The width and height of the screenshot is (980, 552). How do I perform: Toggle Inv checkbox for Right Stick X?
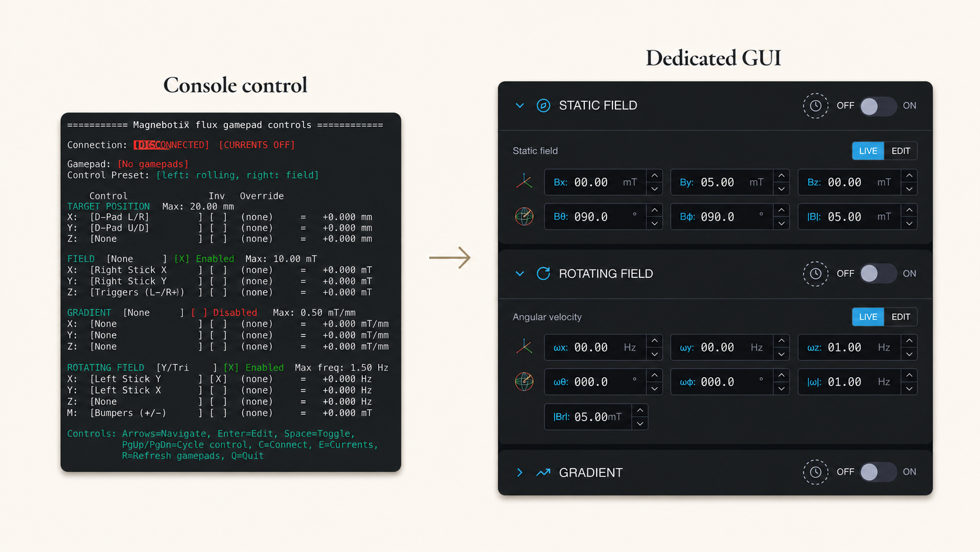click(x=219, y=270)
